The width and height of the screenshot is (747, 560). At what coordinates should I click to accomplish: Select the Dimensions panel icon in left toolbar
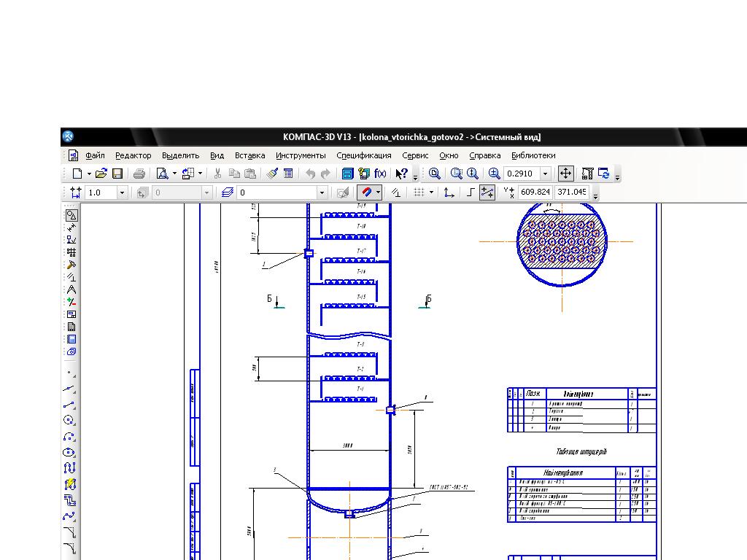pyautogui.click(x=71, y=227)
